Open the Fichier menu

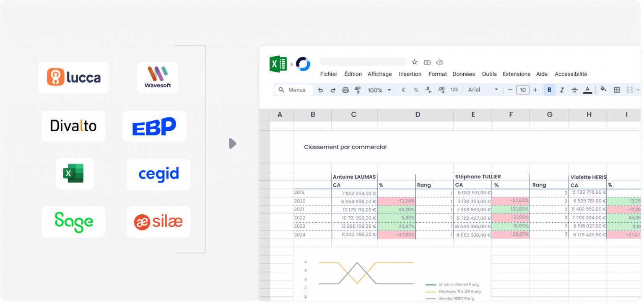pyautogui.click(x=329, y=74)
